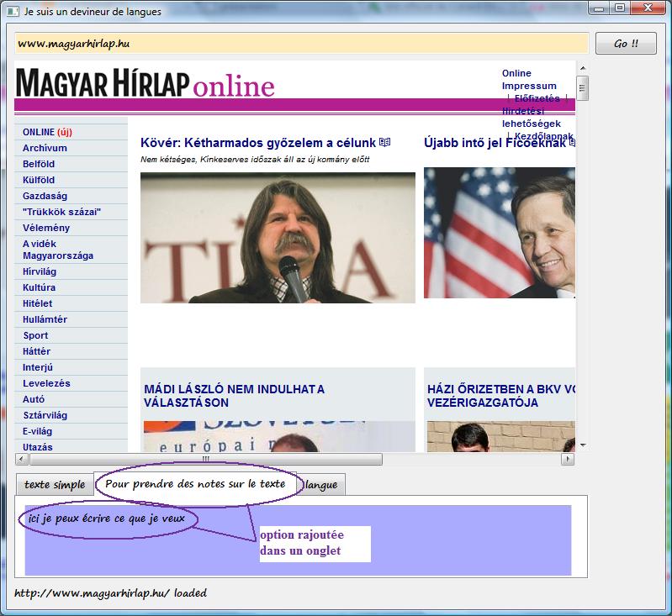672x616 pixels.
Task: Click the application icon in the title bar
Action: 13,12
